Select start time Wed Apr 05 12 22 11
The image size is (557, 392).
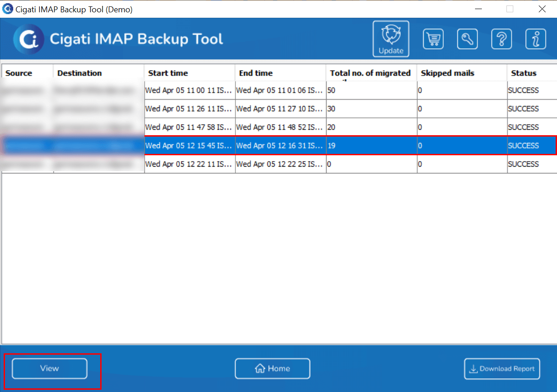[x=190, y=164]
